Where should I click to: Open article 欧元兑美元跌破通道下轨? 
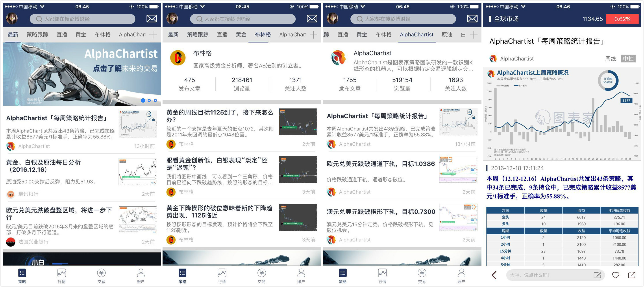(402, 175)
